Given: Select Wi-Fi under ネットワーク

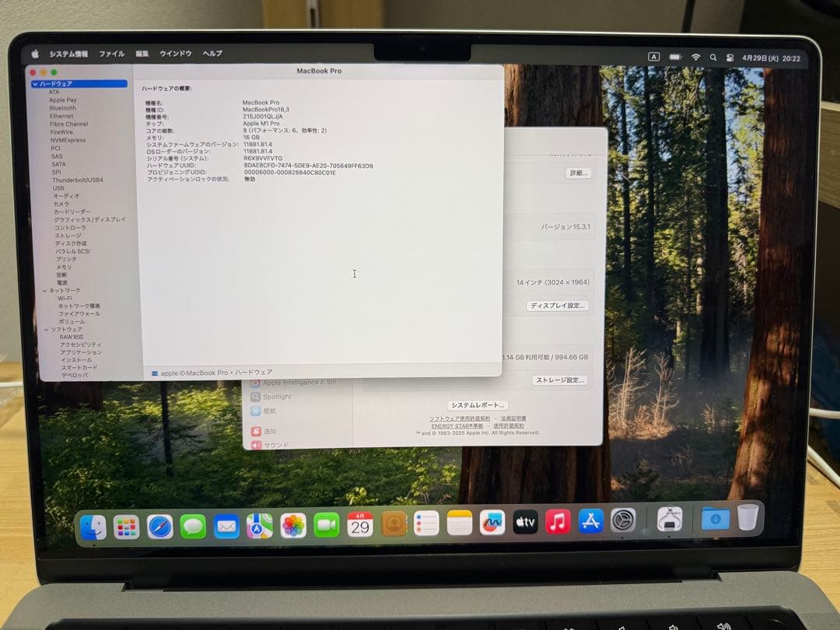Looking at the screenshot, I should coord(65,299).
